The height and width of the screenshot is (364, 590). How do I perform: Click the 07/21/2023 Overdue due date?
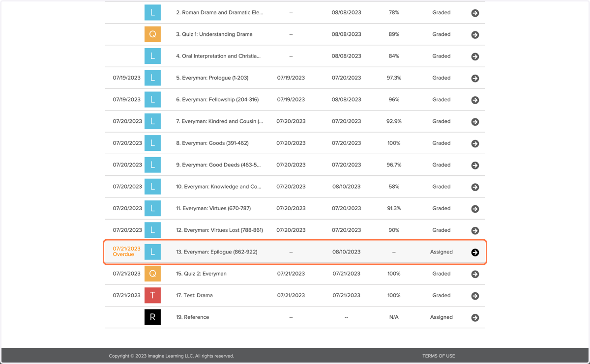(126, 252)
